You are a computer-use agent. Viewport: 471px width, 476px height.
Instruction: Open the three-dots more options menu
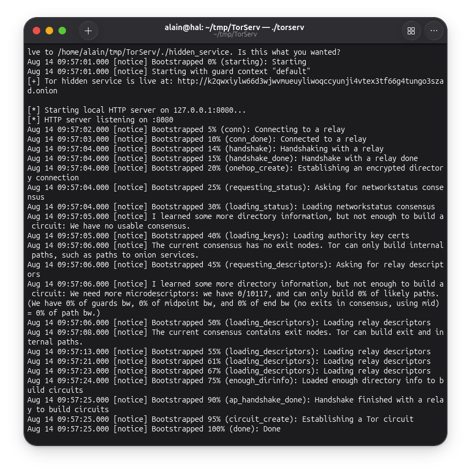click(434, 31)
